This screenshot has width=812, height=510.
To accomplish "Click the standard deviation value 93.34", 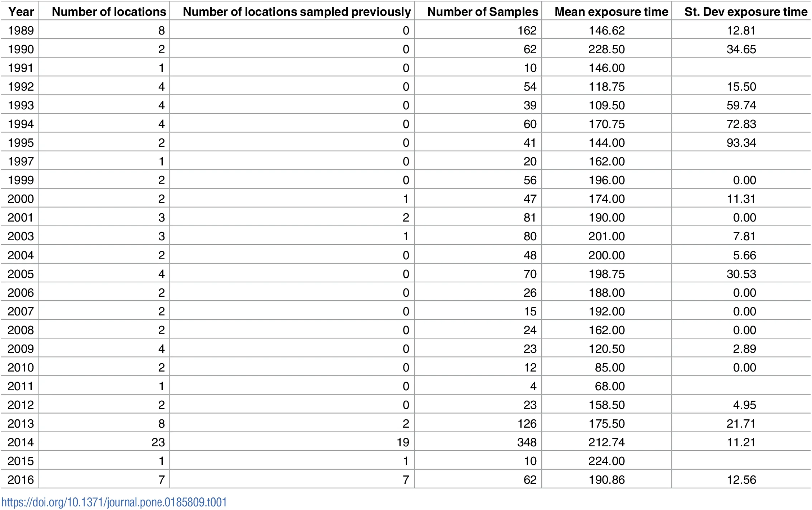I will click(x=741, y=143).
